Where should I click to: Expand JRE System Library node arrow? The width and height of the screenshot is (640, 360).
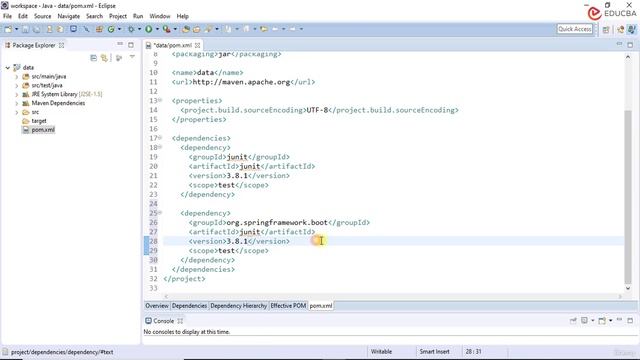[17, 94]
